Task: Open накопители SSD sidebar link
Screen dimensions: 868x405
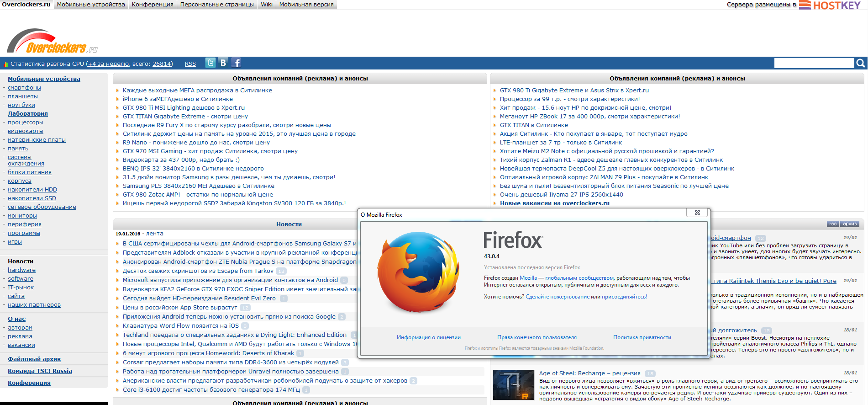Action: (32, 198)
